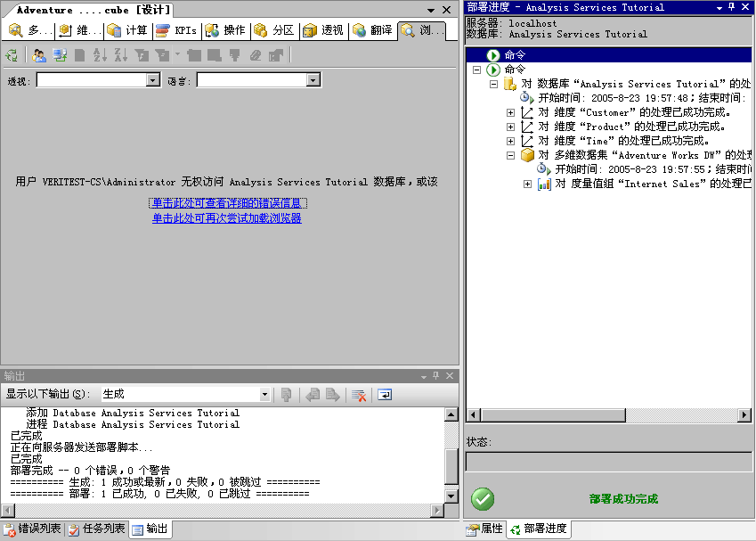Select the cube start time 19:57:55 row

pyautogui.click(x=653, y=169)
